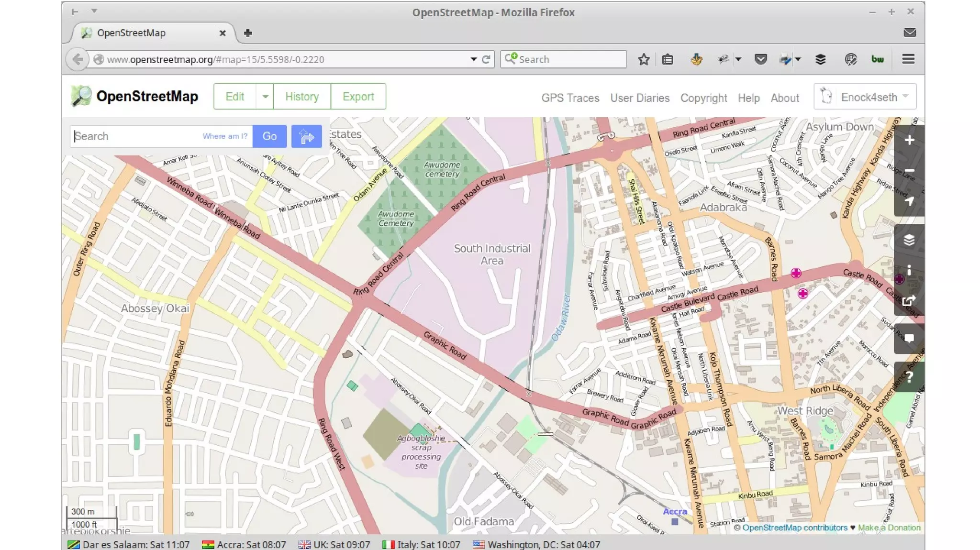The height and width of the screenshot is (550, 980).
Task: Open a new browser tab
Action: (x=247, y=33)
